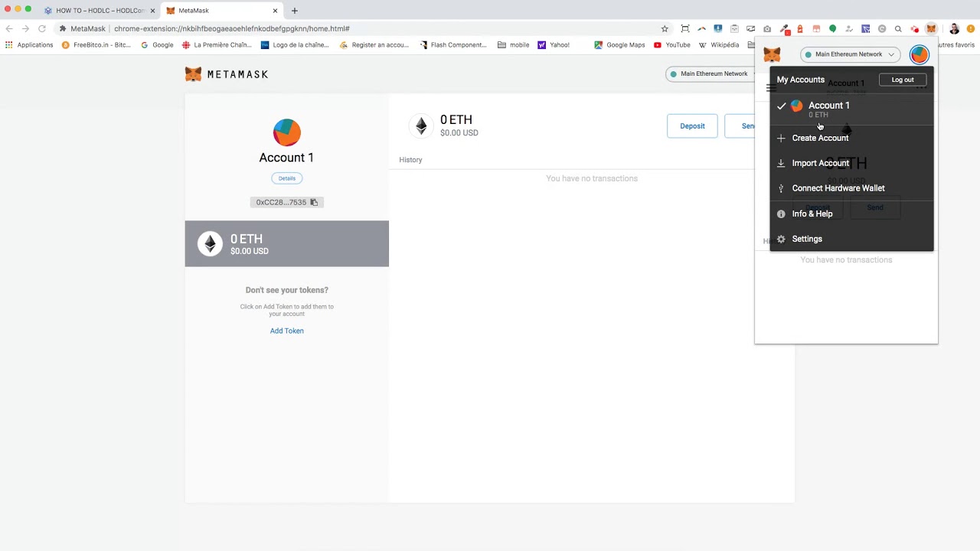Click the Ethereum logo in the gray balance row
The width and height of the screenshot is (980, 551).
[210, 243]
